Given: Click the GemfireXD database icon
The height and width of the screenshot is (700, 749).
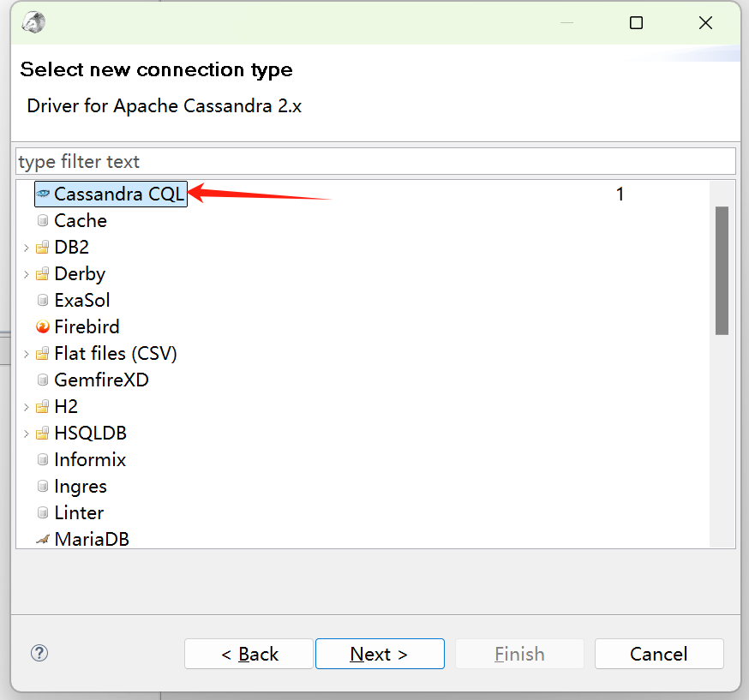Looking at the screenshot, I should pyautogui.click(x=43, y=380).
